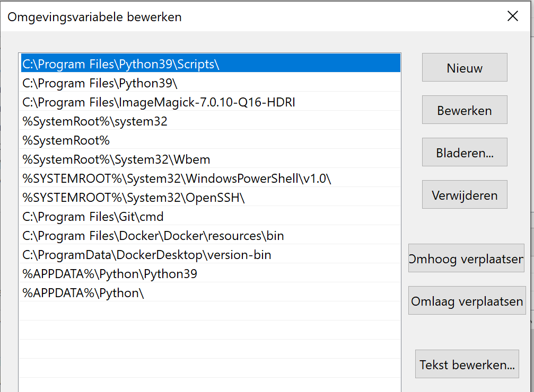Select the WindowsPowerShell\v1.0\ path entry

[177, 179]
